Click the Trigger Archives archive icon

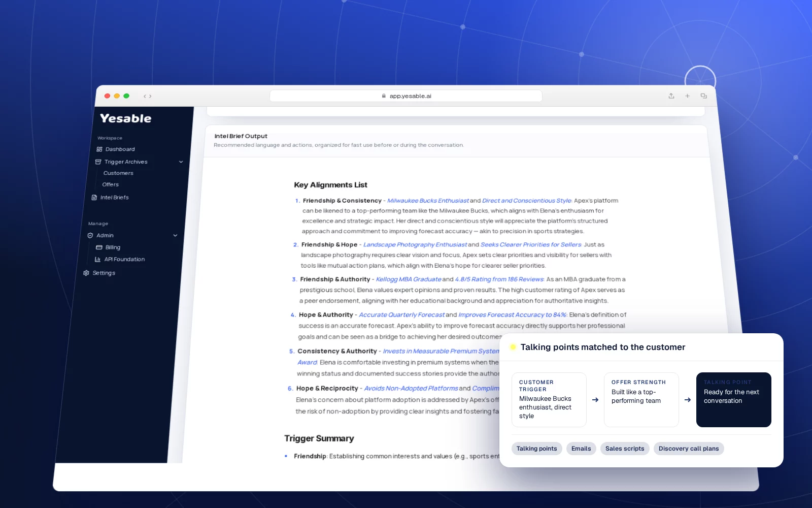click(x=98, y=162)
